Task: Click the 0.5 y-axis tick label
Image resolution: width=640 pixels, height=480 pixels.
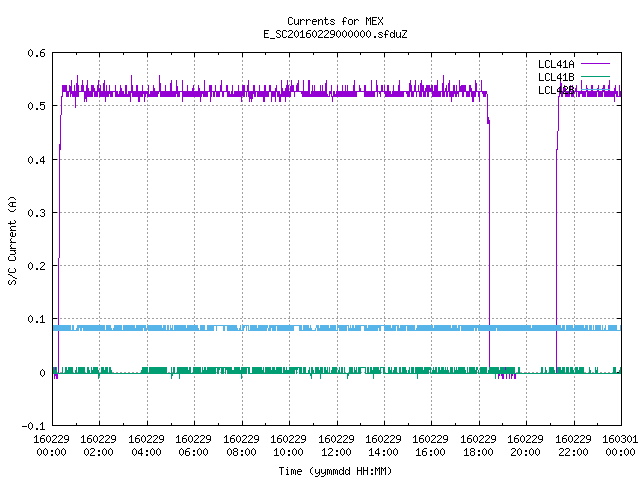Action: [36, 106]
